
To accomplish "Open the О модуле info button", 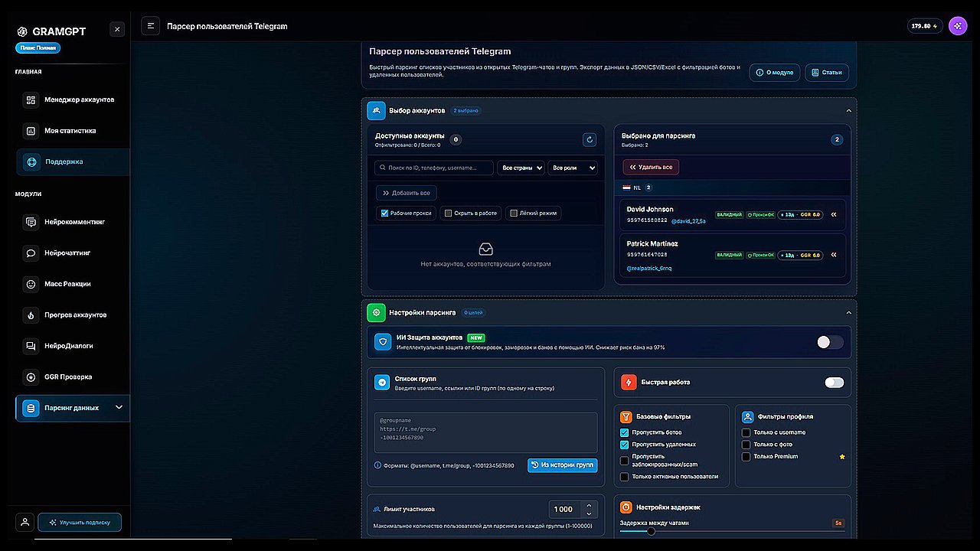I will 775,73.
